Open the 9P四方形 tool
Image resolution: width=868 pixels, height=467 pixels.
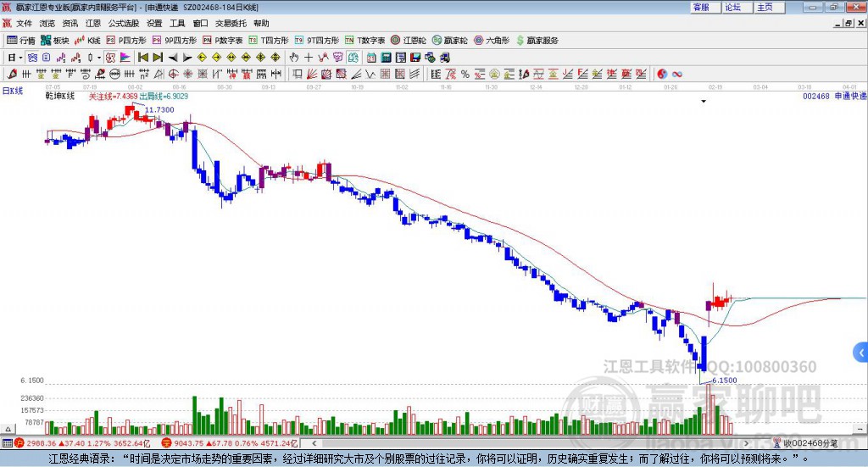(x=174, y=41)
